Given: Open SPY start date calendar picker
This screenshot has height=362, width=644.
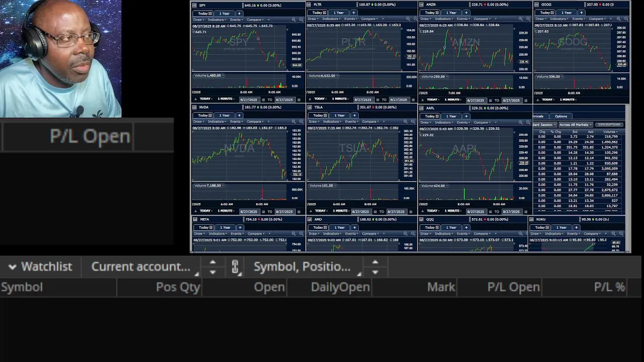Looking at the screenshot, I should (x=264, y=100).
